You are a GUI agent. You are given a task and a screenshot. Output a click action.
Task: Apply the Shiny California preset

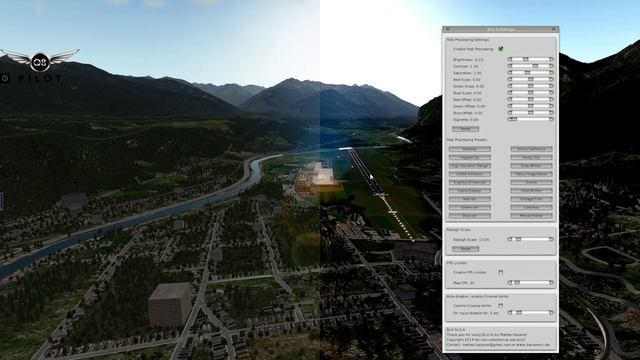531,149
